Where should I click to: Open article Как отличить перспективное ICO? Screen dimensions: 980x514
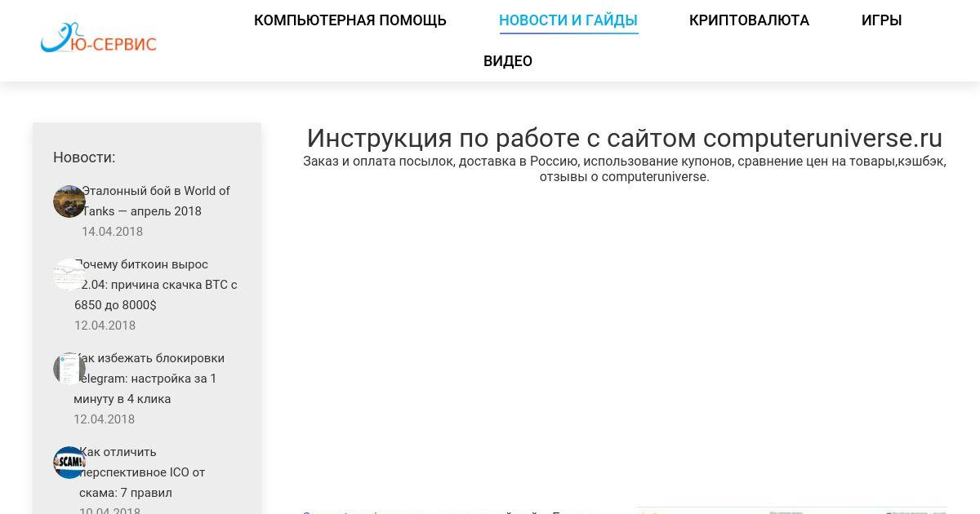click(142, 472)
